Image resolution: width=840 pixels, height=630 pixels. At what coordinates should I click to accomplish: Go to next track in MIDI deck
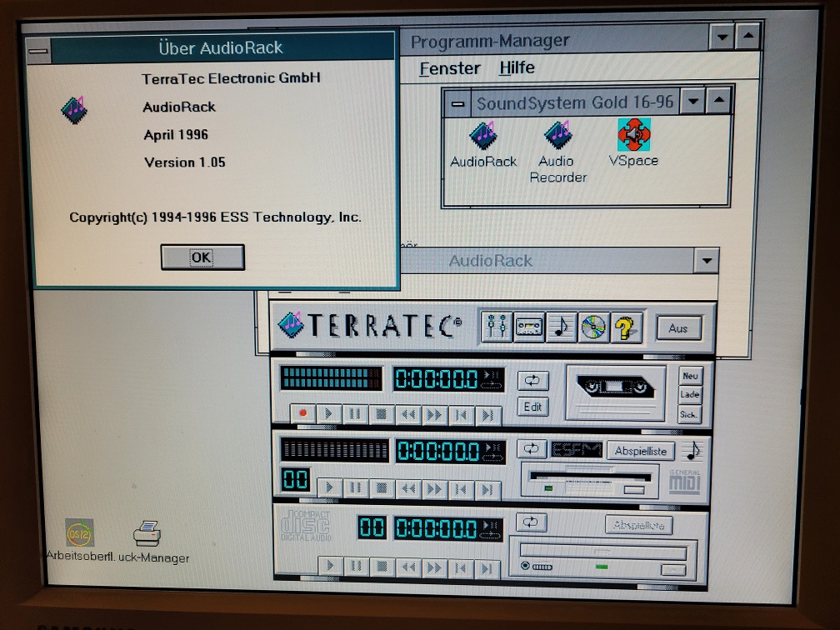pyautogui.click(x=487, y=489)
